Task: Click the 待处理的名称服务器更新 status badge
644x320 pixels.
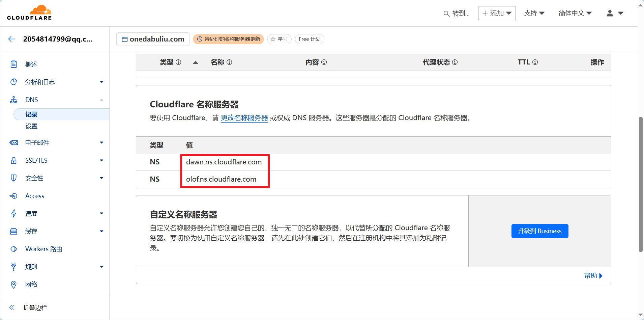Action: (228, 39)
